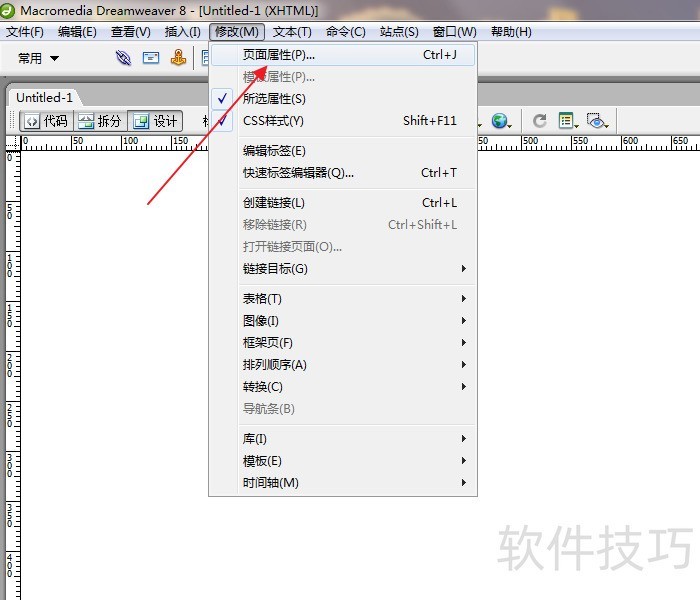Select the Untitled-1 document tab
Image resolution: width=700 pixels, height=600 pixels.
[44, 97]
